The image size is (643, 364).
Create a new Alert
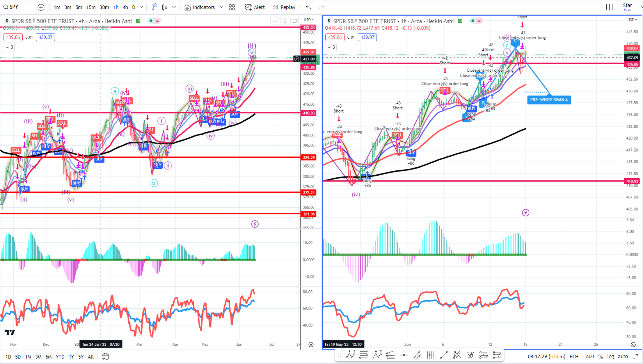click(255, 7)
